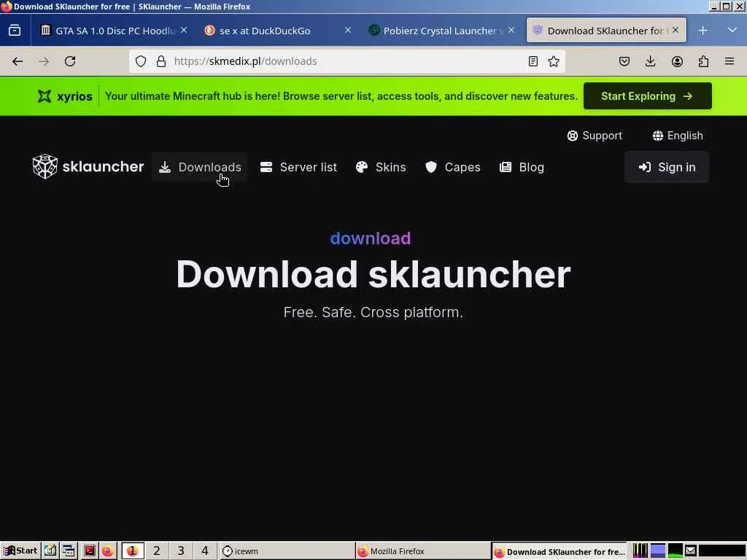Go forward one page
Image resolution: width=747 pixels, height=560 pixels.
(44, 61)
